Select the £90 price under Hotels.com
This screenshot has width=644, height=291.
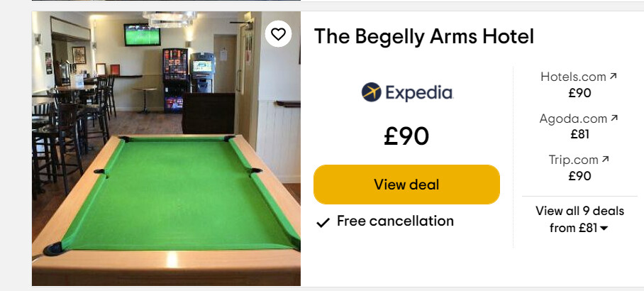[579, 92]
